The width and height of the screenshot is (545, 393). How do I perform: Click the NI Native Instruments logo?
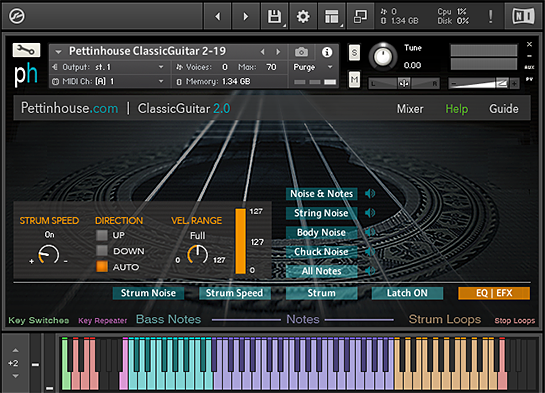click(523, 16)
